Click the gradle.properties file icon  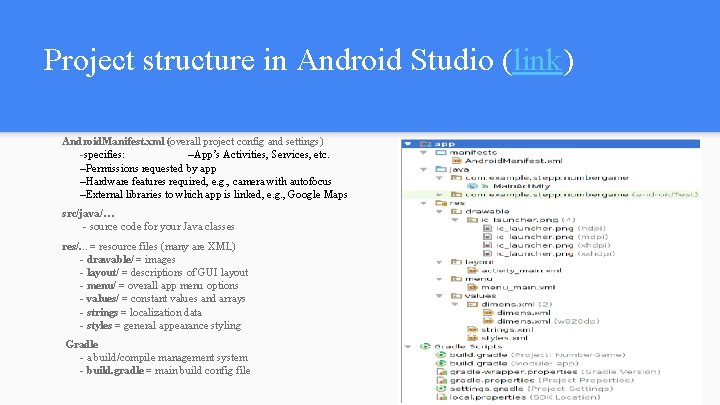[441, 380]
